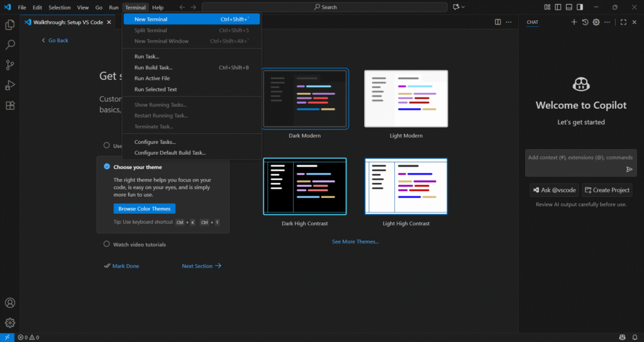Show chat history in Copilot panel

click(x=585, y=22)
